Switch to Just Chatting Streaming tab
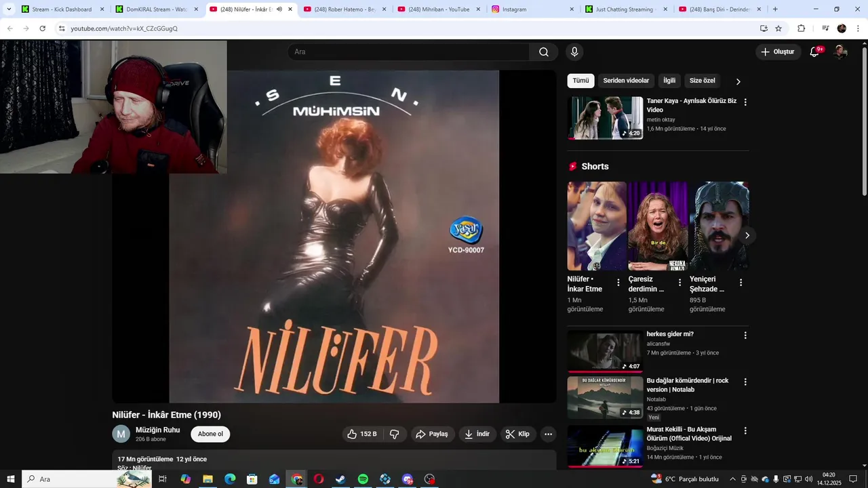Screen dimensions: 868x488 [x=624, y=9]
